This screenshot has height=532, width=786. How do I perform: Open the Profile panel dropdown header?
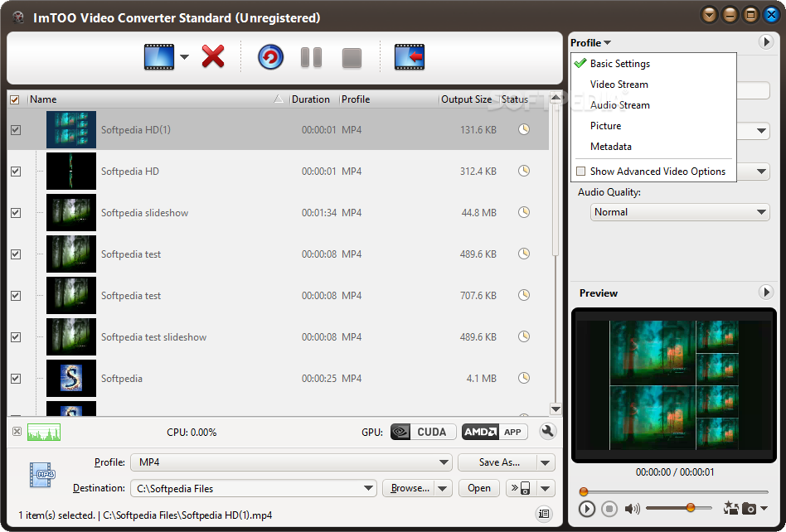(x=591, y=43)
